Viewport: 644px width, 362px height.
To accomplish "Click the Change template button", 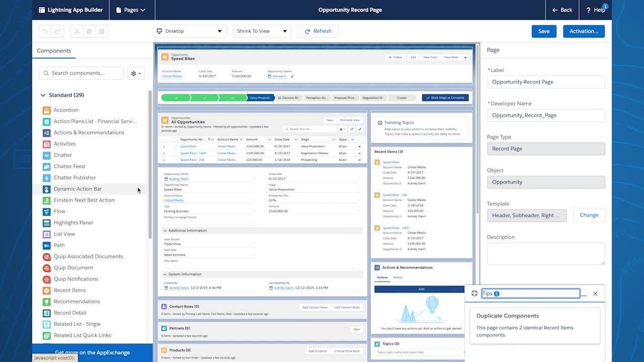I will (x=589, y=215).
